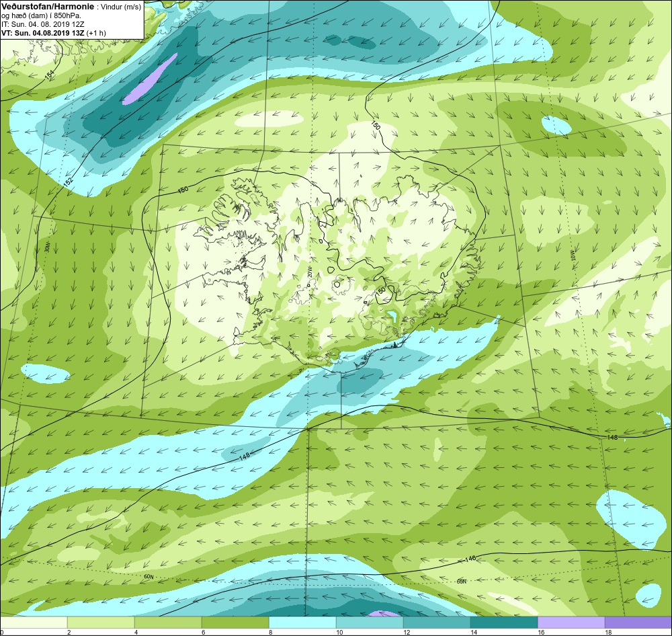Click the light purple 16–18 m/s legend swatch

pyautogui.click(x=571, y=623)
